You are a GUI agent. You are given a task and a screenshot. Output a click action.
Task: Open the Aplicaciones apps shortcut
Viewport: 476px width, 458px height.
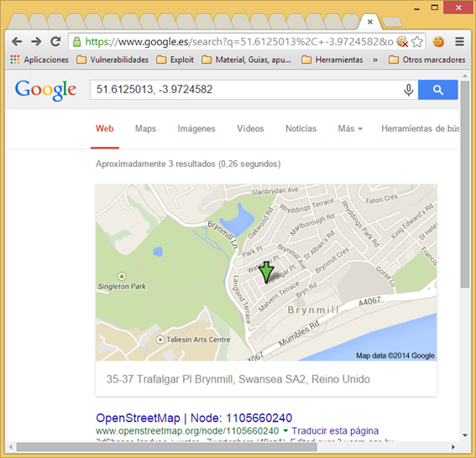tap(39, 60)
